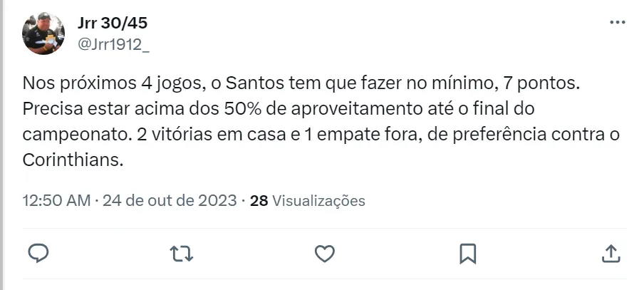Click the 12:50 AM time text
The image size is (644, 290).
pos(56,201)
